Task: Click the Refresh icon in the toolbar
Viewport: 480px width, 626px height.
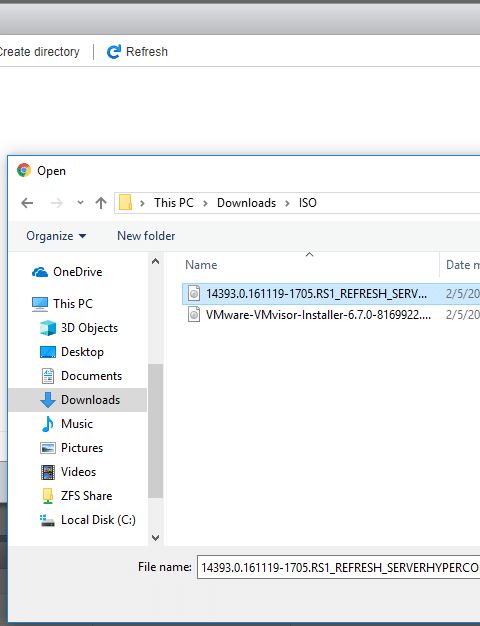Action: click(x=114, y=52)
